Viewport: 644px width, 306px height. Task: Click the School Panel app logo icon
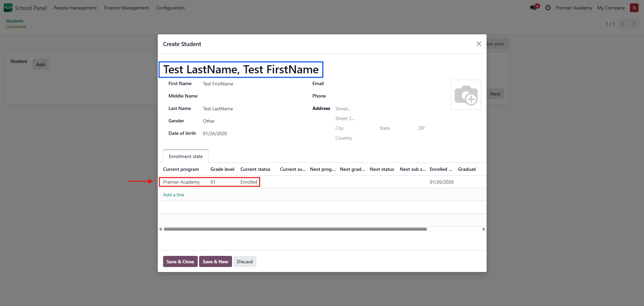pos(8,8)
